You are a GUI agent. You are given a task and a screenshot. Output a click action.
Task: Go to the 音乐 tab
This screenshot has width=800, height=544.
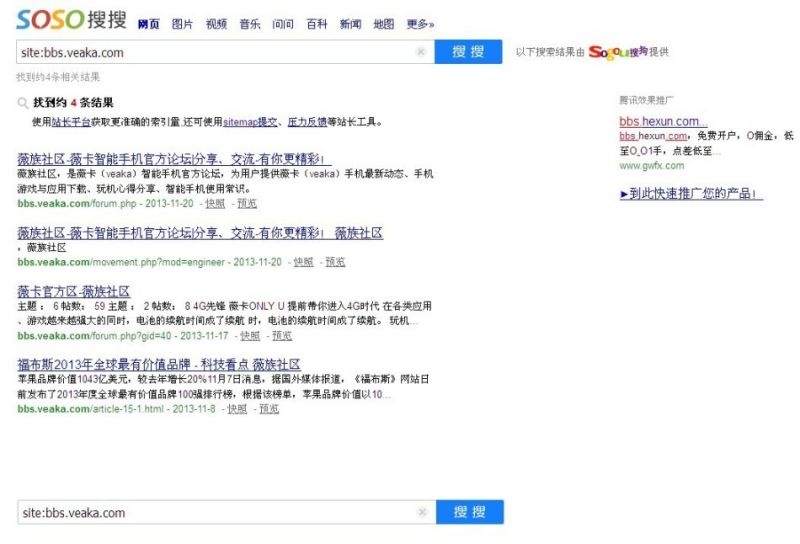(249, 24)
